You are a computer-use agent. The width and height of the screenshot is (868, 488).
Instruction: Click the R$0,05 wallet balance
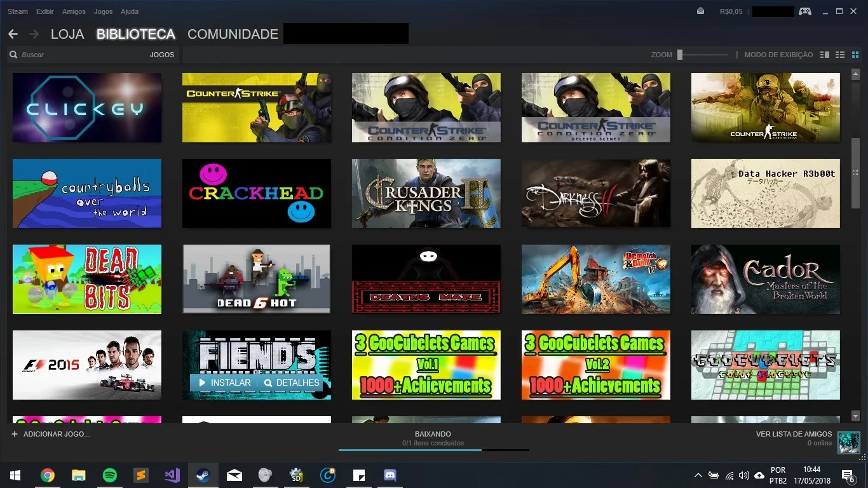click(x=731, y=11)
